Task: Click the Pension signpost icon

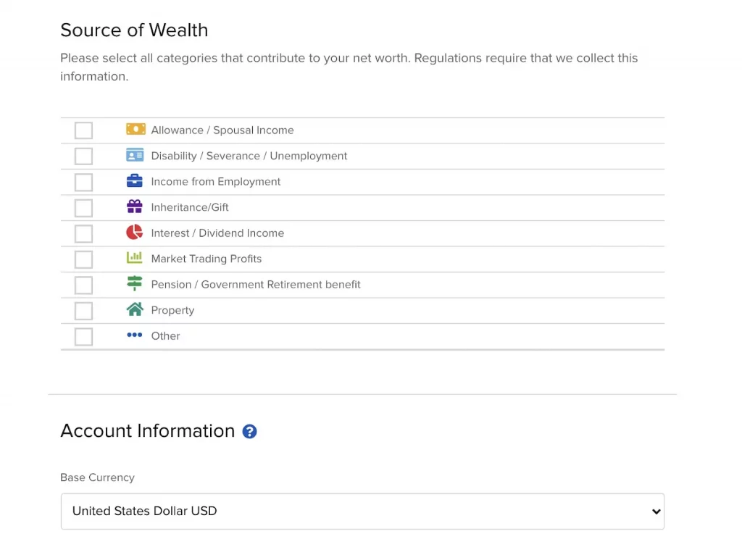Action: click(135, 284)
